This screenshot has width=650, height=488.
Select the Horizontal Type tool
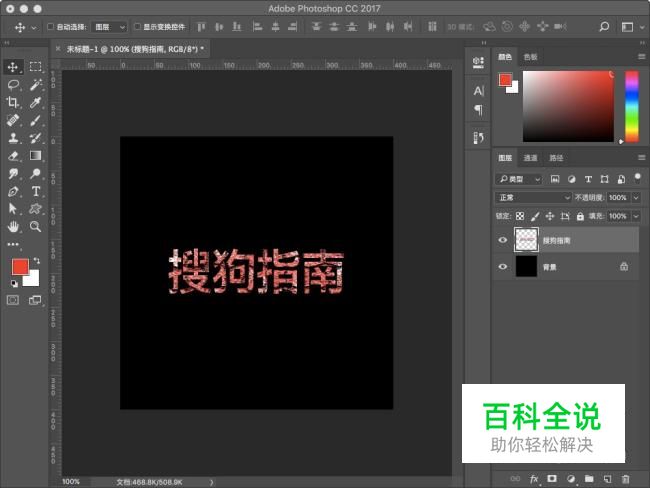pos(36,191)
